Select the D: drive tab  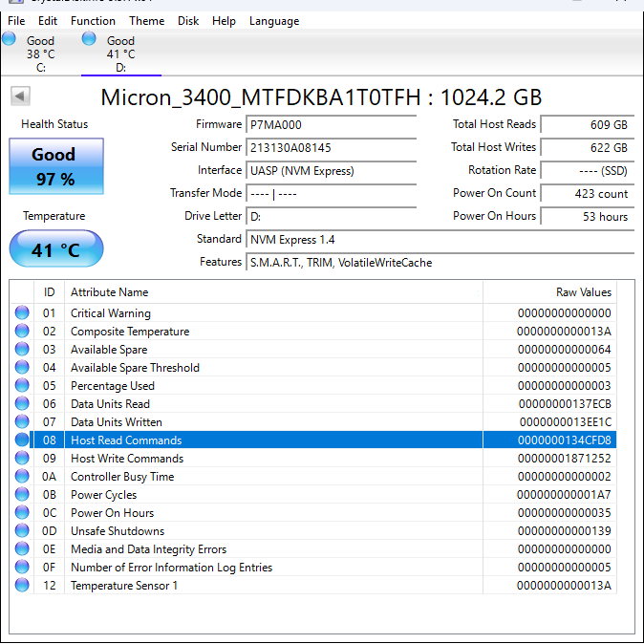[x=121, y=54]
